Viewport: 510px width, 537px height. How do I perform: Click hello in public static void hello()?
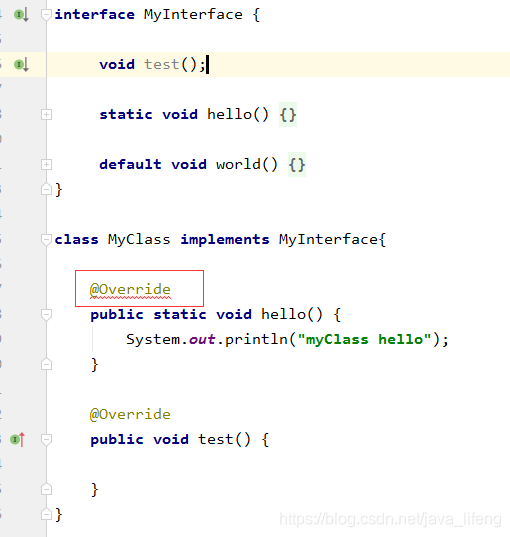[284, 314]
